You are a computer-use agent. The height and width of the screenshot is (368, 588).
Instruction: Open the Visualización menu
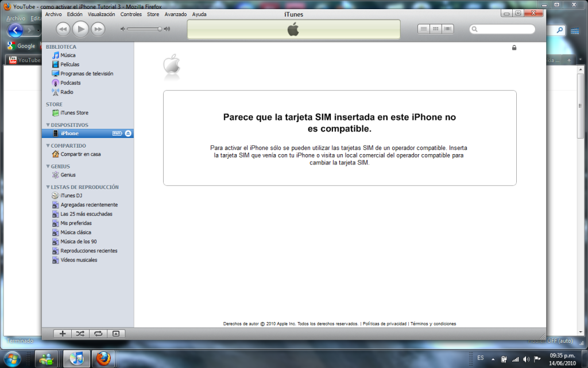101,14
